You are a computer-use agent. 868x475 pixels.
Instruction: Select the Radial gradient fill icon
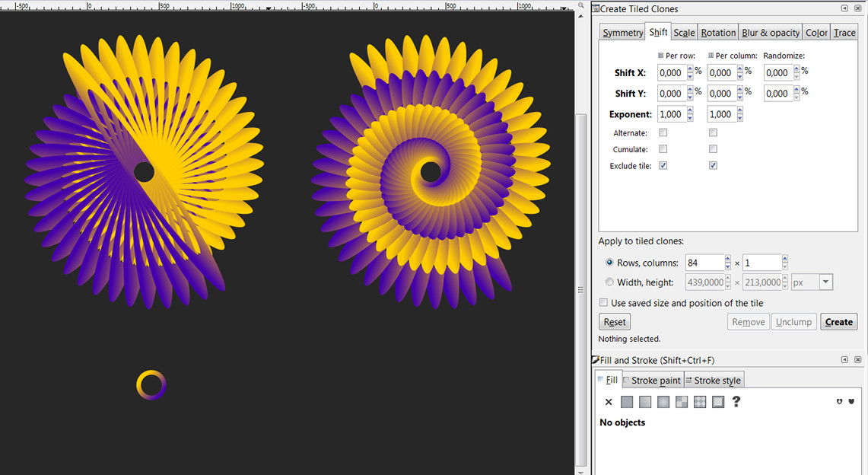[x=663, y=402]
